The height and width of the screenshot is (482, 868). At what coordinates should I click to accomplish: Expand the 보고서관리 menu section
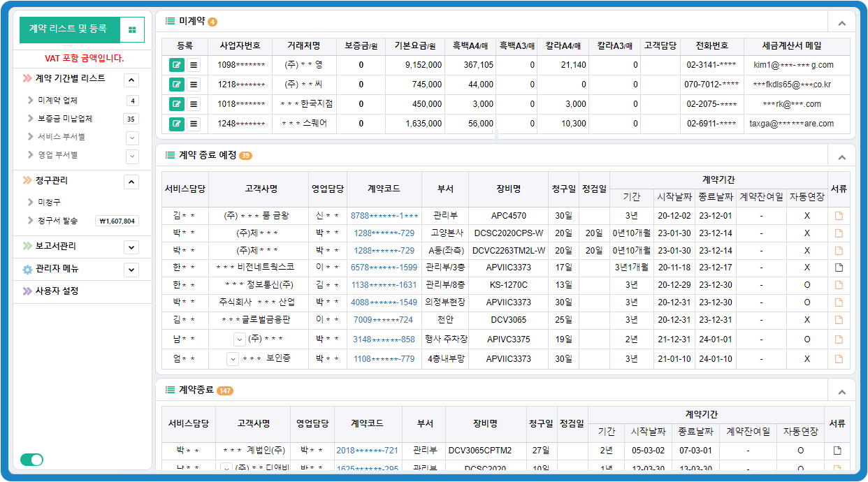coord(131,247)
